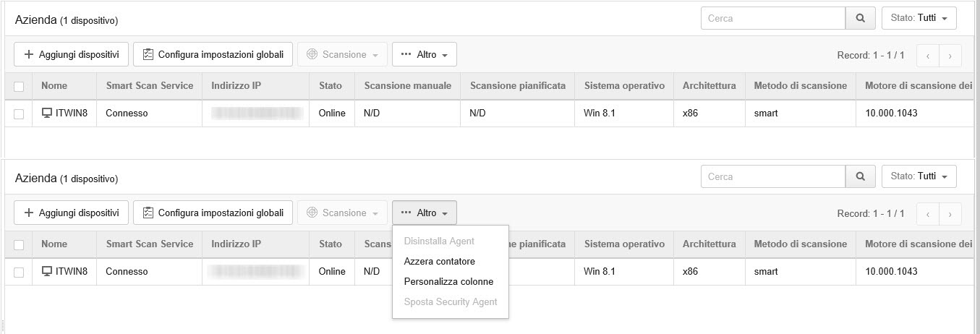Tick the select-all checkbox in upper table header
This screenshot has height=334, width=980.
pyautogui.click(x=19, y=86)
